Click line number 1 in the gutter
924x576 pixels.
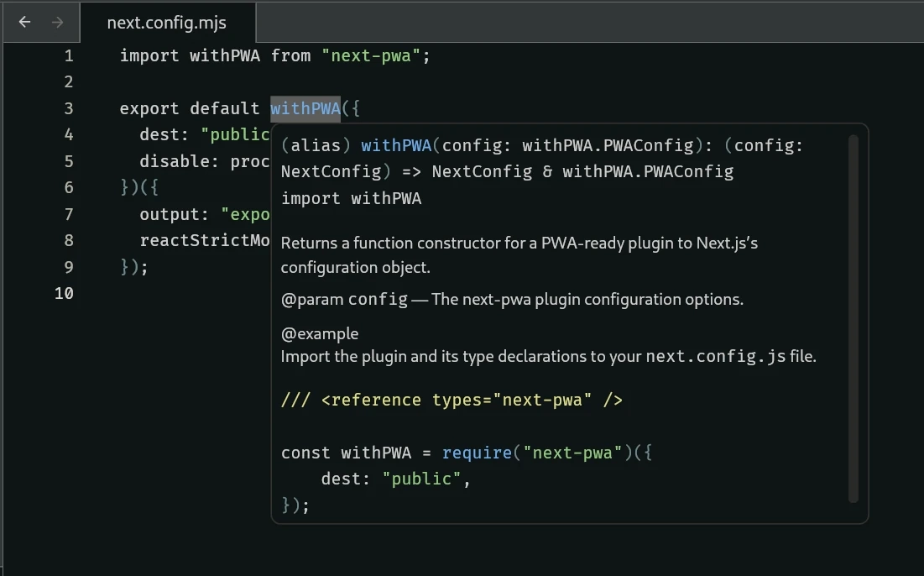[x=68, y=56]
